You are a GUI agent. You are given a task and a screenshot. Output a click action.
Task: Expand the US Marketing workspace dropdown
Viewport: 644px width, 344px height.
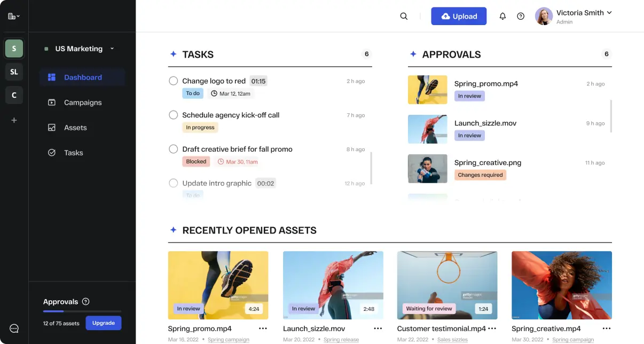(112, 49)
